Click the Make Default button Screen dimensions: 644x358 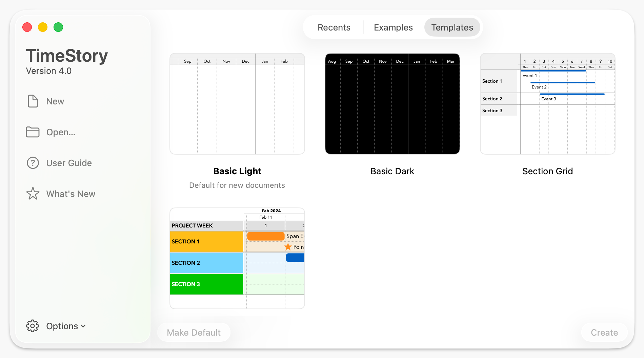[194, 332]
